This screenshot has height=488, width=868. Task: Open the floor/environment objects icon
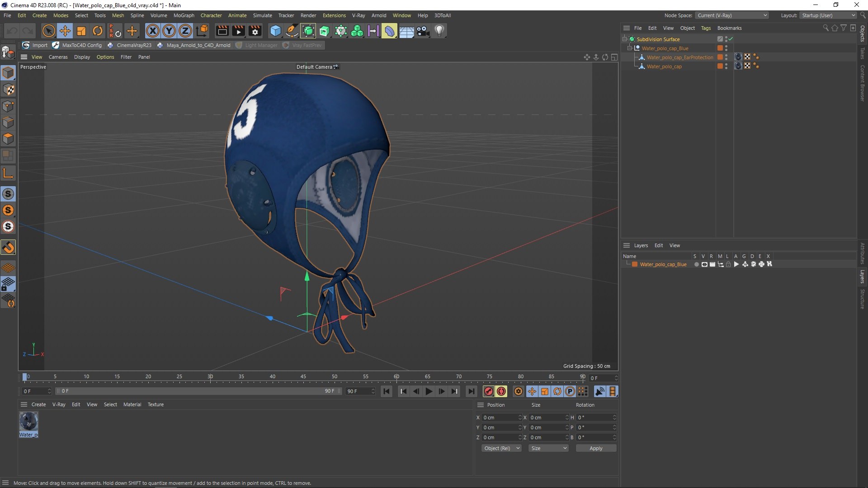click(x=406, y=31)
